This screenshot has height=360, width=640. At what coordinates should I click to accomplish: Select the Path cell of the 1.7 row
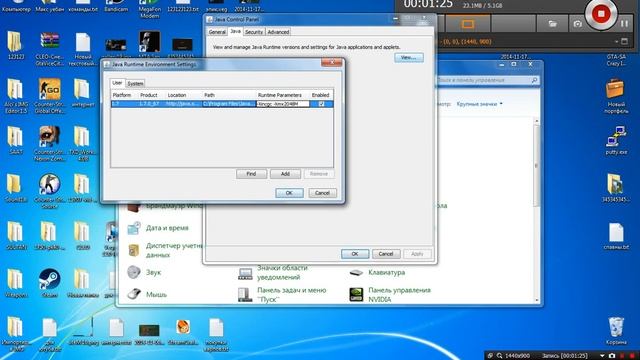tap(229, 104)
